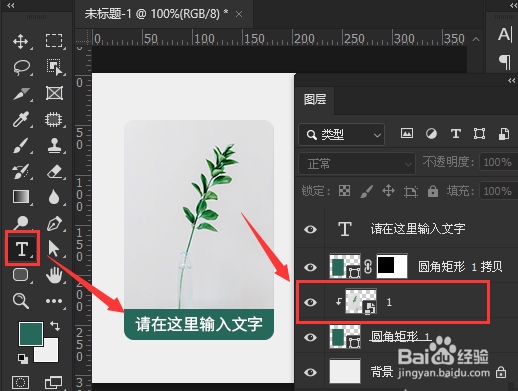Select the Spot Healing patch tool
518x391 pixels.
tap(54, 119)
